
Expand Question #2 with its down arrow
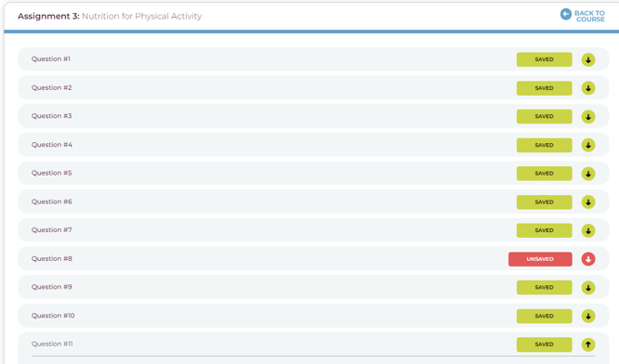588,88
